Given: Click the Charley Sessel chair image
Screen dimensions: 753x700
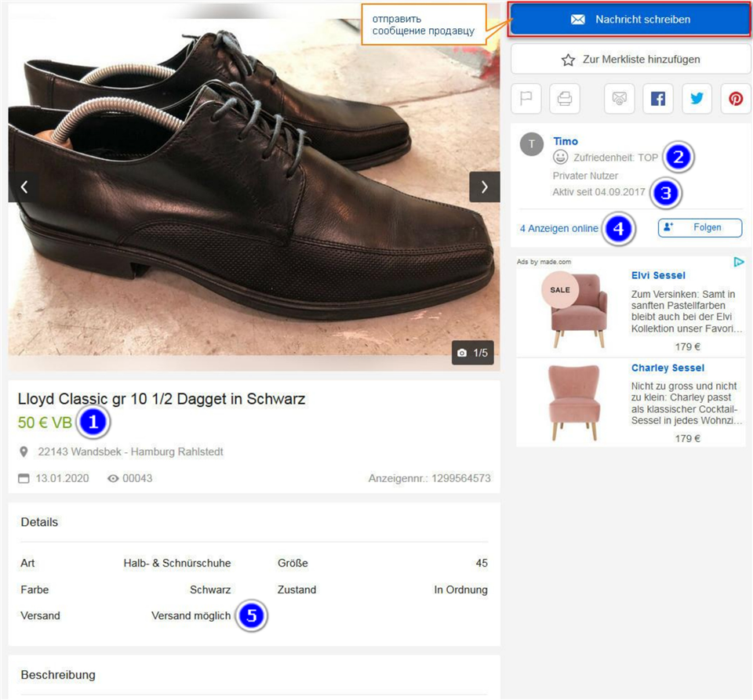Looking at the screenshot, I should click(574, 403).
